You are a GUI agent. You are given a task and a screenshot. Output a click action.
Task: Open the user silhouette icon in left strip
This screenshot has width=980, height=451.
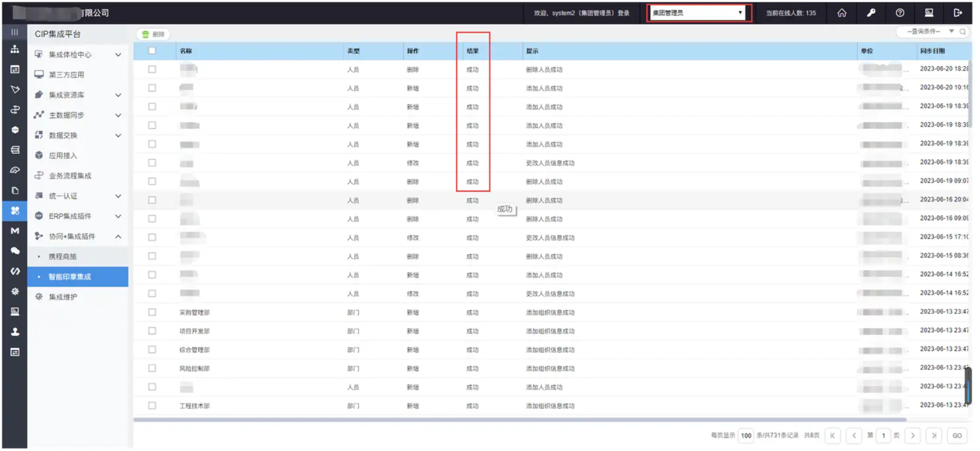(x=15, y=332)
